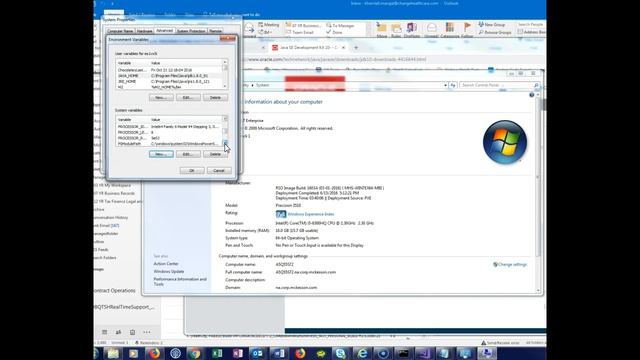Screen dimensions: 640x360
Task: Click Outlook People icon in bottom navigation
Action: click(118, 332)
